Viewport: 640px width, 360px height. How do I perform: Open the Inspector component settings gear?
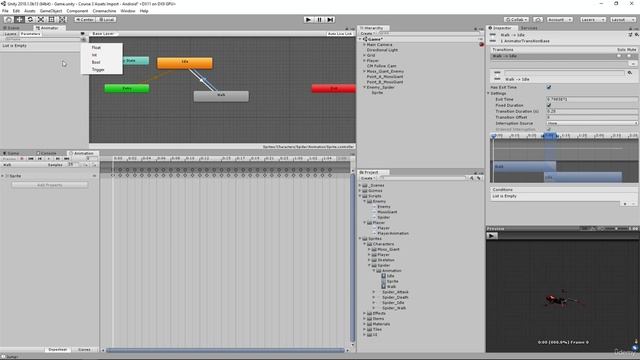click(x=636, y=35)
